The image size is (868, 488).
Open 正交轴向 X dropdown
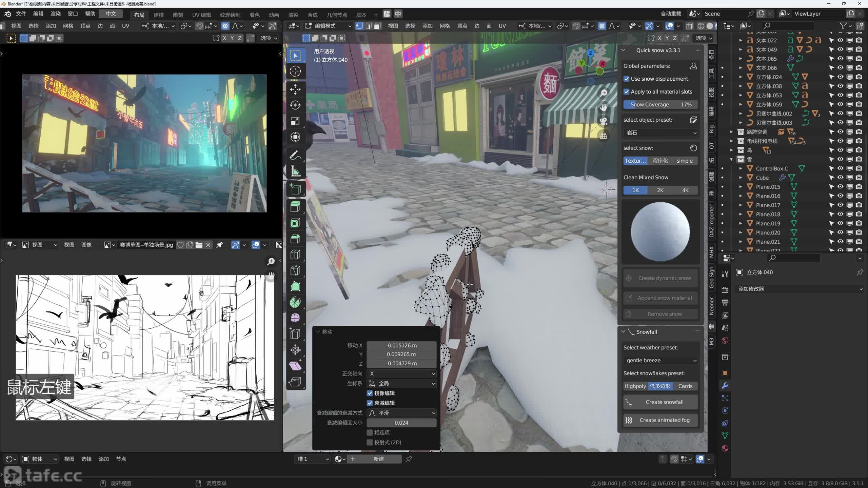(x=401, y=373)
